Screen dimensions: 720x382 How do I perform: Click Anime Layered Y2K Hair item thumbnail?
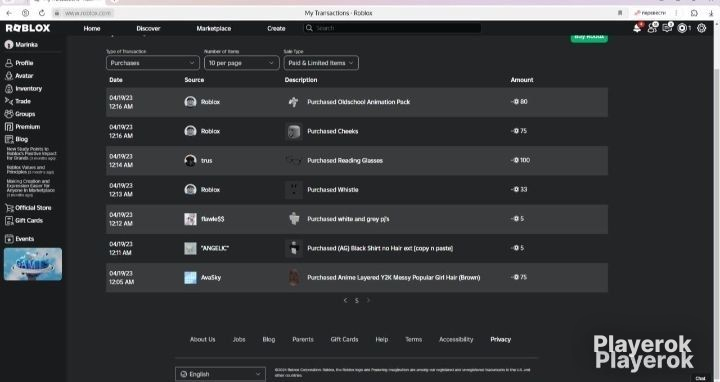click(294, 277)
